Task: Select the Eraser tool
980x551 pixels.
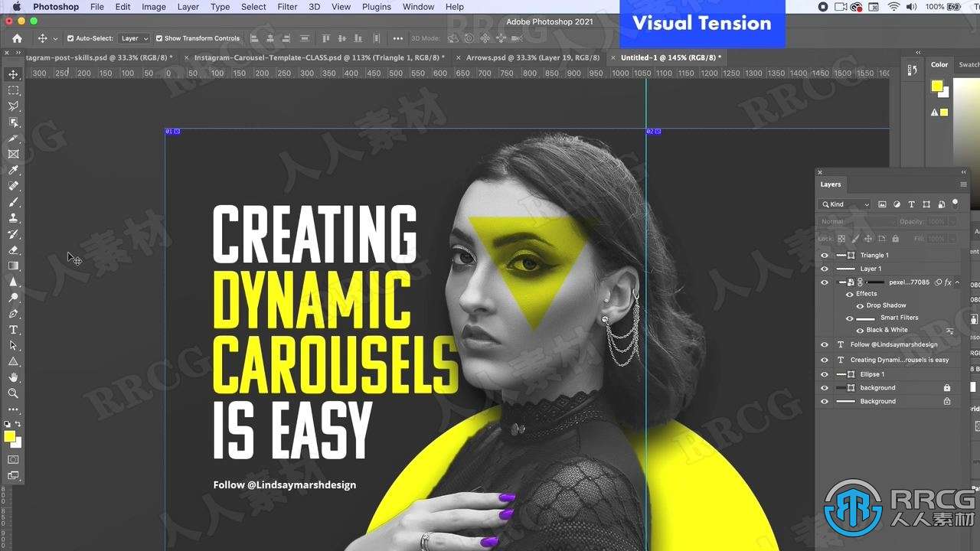Action: (x=13, y=250)
